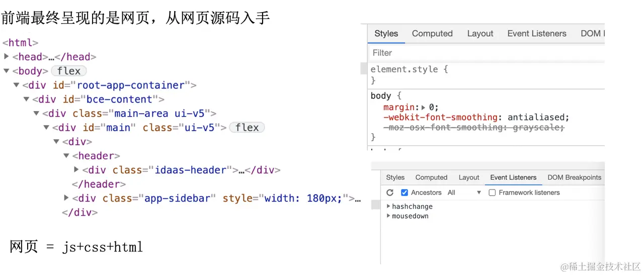Image resolution: width=644 pixels, height=275 pixels.
Task: Switch to Computed tab in lower panel
Action: (x=431, y=177)
